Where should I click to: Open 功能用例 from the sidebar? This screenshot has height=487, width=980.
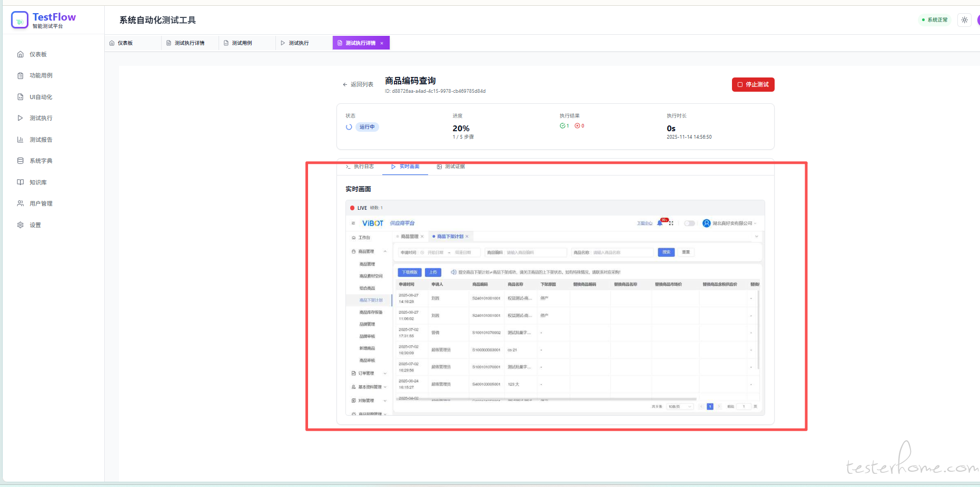coord(41,76)
